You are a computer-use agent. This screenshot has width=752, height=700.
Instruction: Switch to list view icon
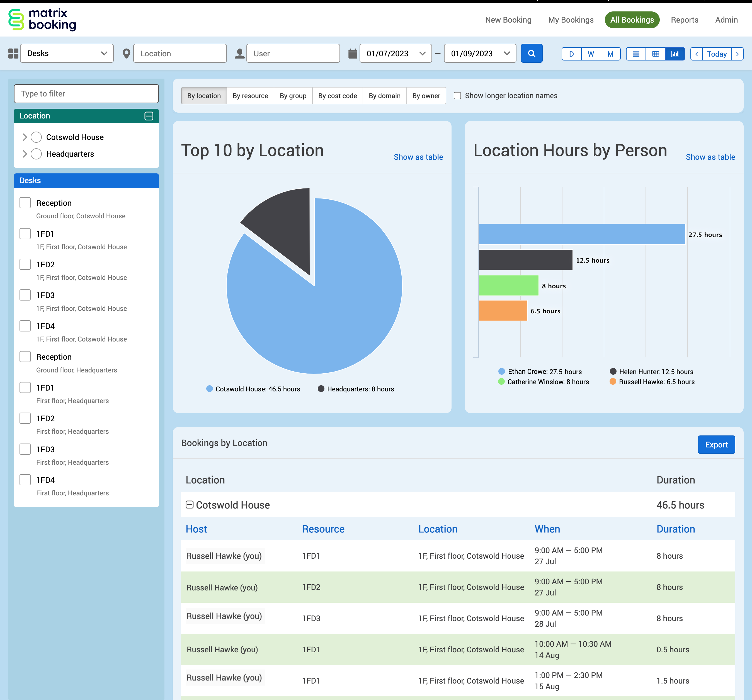click(636, 54)
